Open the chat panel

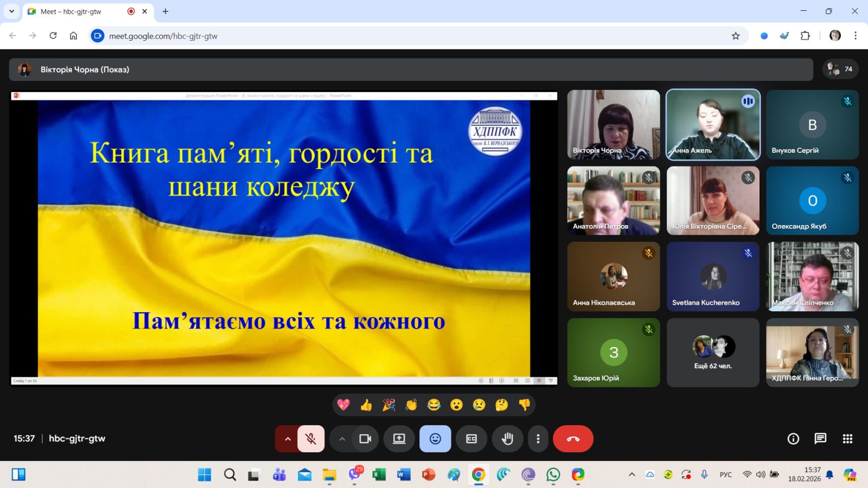[x=820, y=439]
